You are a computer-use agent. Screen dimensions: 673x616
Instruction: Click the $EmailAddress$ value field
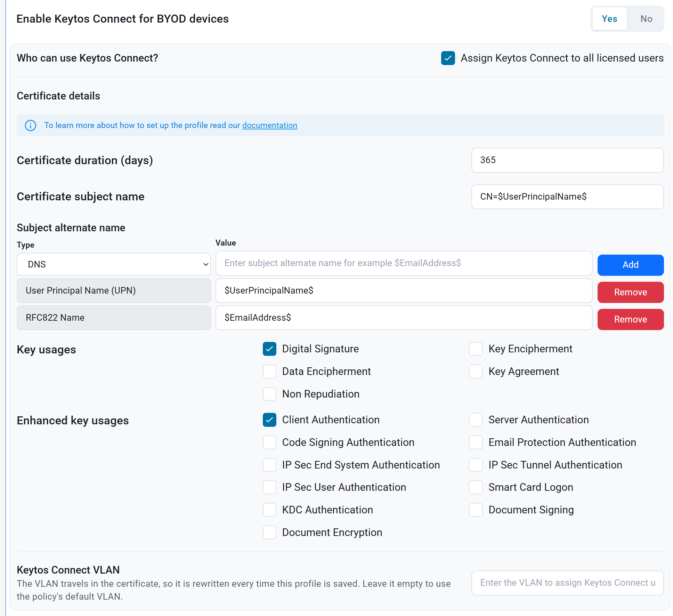click(x=404, y=318)
